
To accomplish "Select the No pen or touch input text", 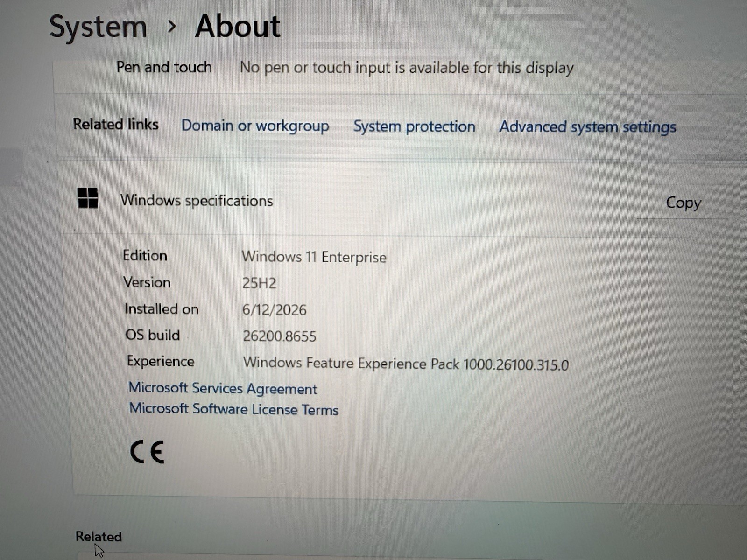I will [407, 68].
